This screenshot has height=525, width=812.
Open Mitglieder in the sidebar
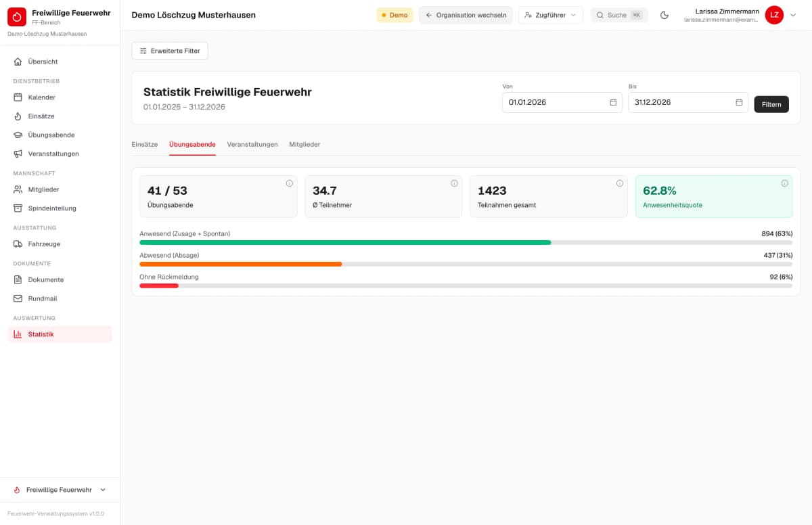point(60,189)
